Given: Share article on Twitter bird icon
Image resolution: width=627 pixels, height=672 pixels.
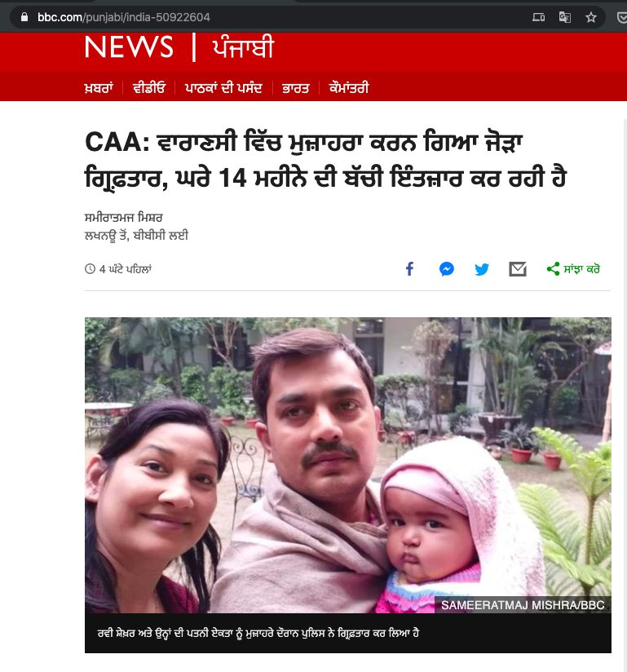Looking at the screenshot, I should point(482,269).
